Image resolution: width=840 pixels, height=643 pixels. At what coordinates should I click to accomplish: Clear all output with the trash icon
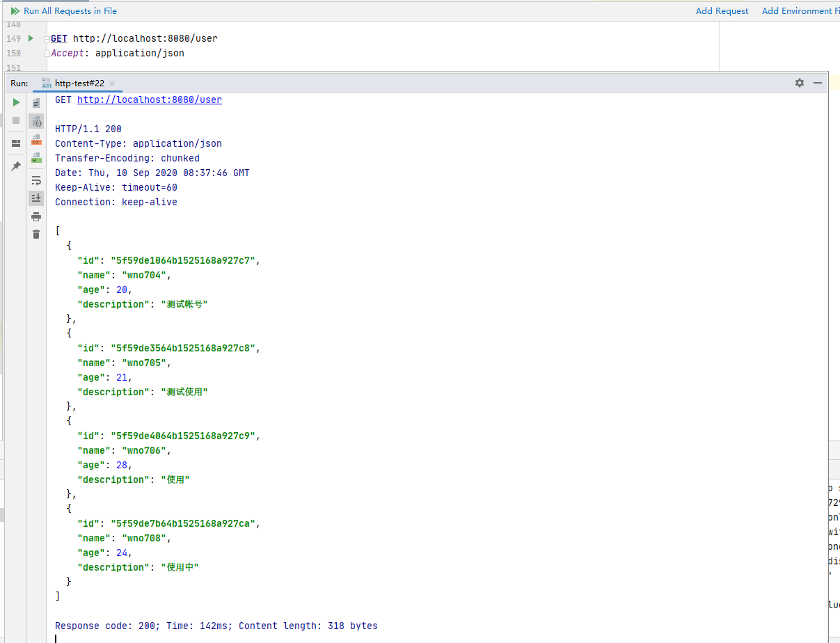click(x=36, y=234)
